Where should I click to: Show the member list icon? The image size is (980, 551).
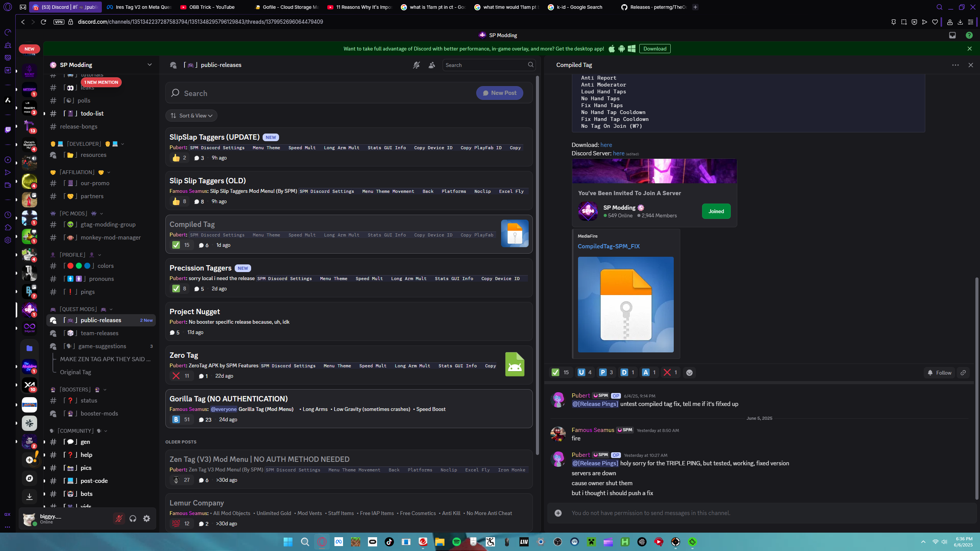pyautogui.click(x=432, y=65)
